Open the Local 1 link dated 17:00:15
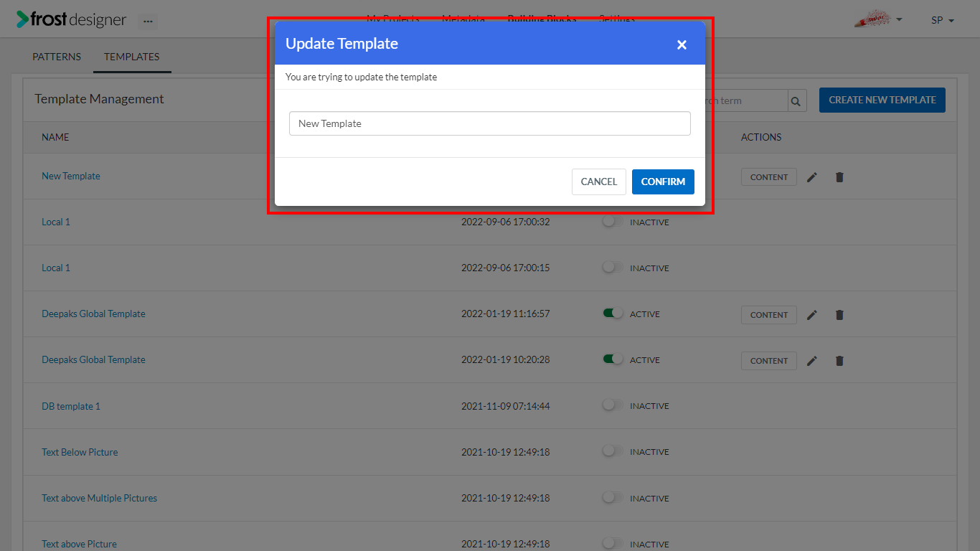Viewport: 980px width, 551px height. 56,268
